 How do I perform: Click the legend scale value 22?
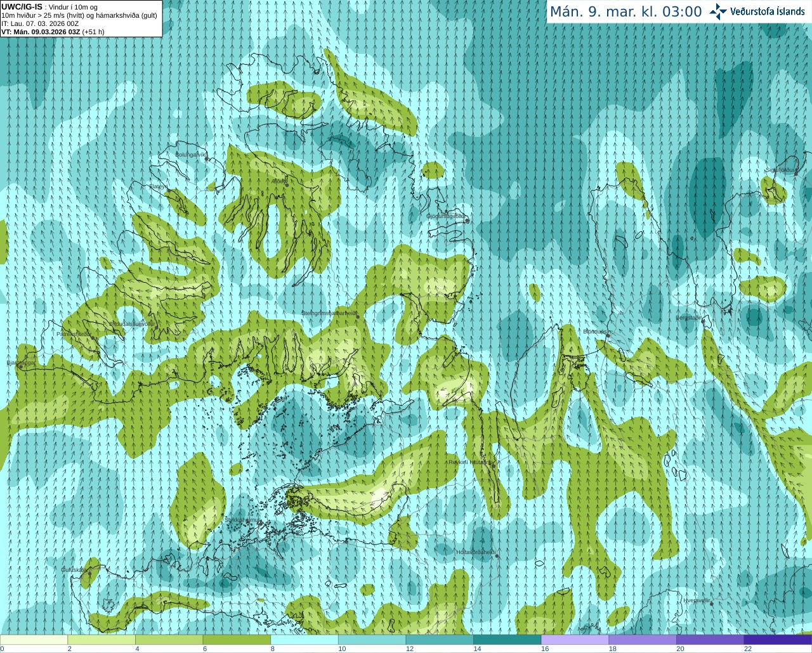(748, 649)
